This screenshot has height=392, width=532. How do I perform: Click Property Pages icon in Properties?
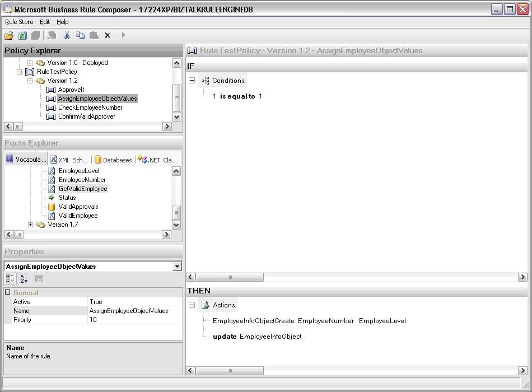tap(39, 279)
